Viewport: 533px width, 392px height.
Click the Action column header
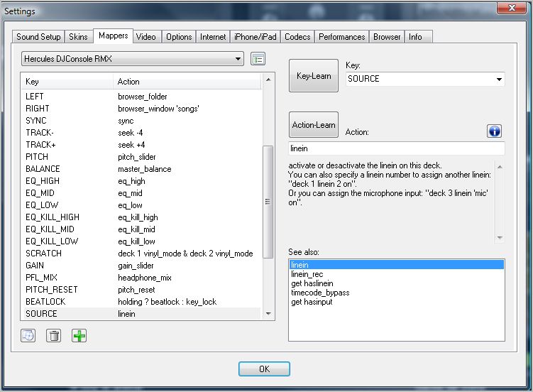pyautogui.click(x=128, y=82)
